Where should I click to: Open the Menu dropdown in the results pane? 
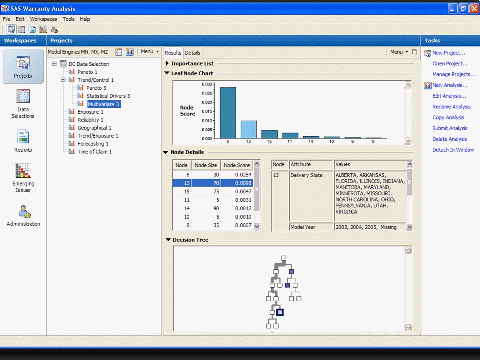tap(399, 52)
